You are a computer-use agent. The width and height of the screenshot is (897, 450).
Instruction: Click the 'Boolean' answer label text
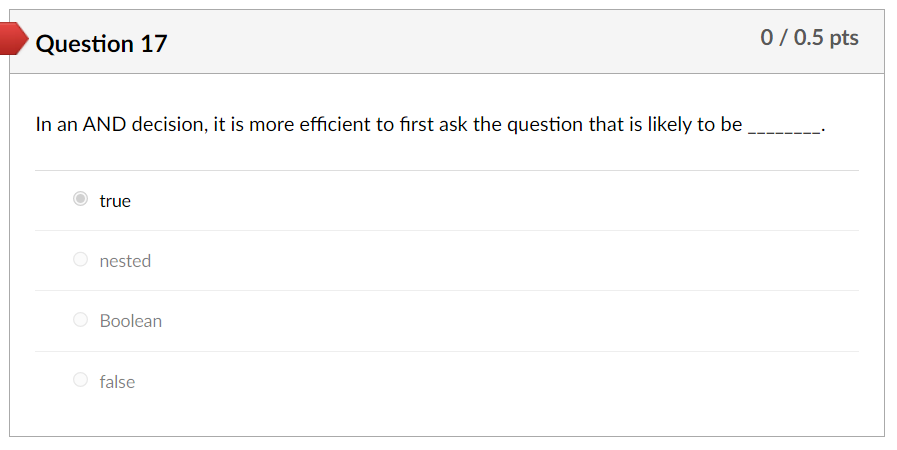tap(130, 321)
